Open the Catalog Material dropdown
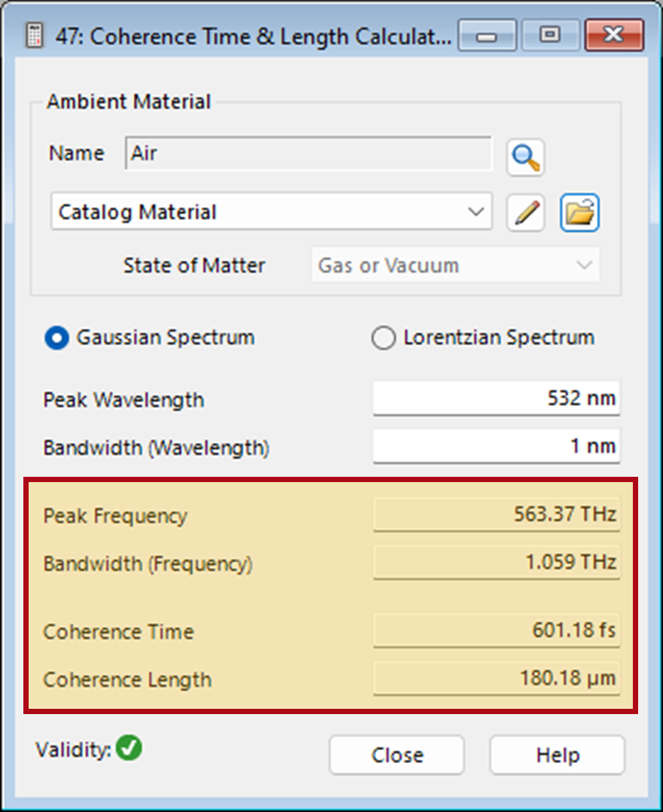This screenshot has height=812, width=663. click(271, 211)
